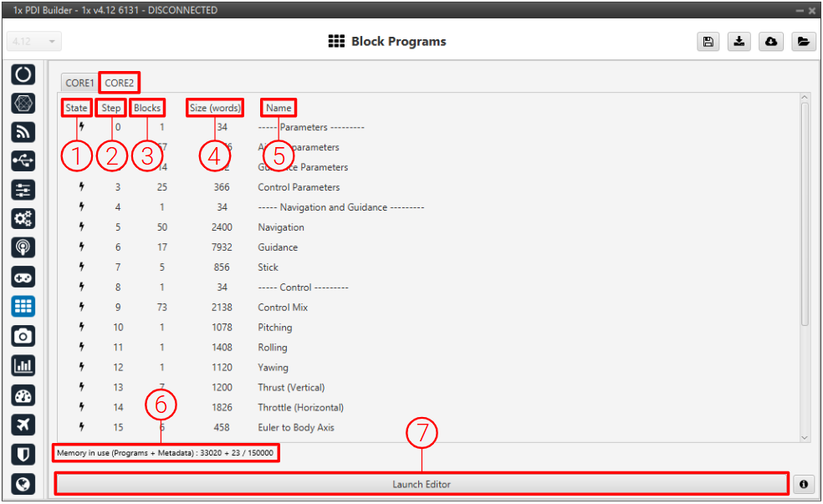The image size is (823, 504).
Task: Switch to the CORE1 tab
Action: click(x=79, y=83)
